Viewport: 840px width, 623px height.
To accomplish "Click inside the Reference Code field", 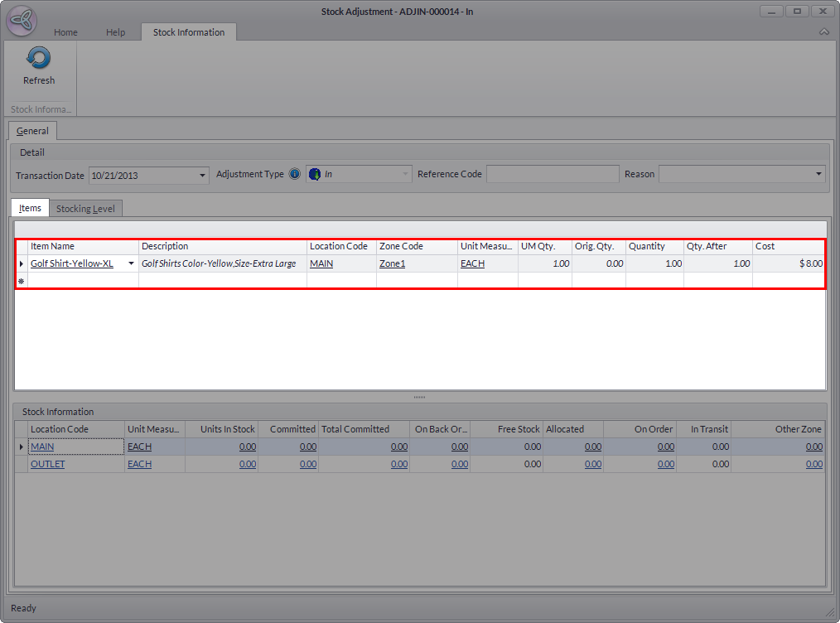I will [552, 175].
